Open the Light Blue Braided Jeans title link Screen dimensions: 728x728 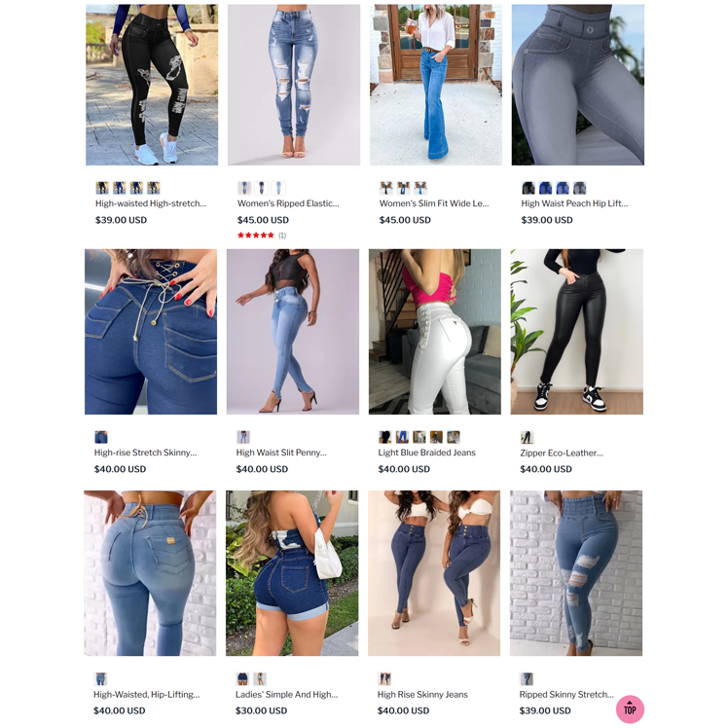(x=426, y=453)
